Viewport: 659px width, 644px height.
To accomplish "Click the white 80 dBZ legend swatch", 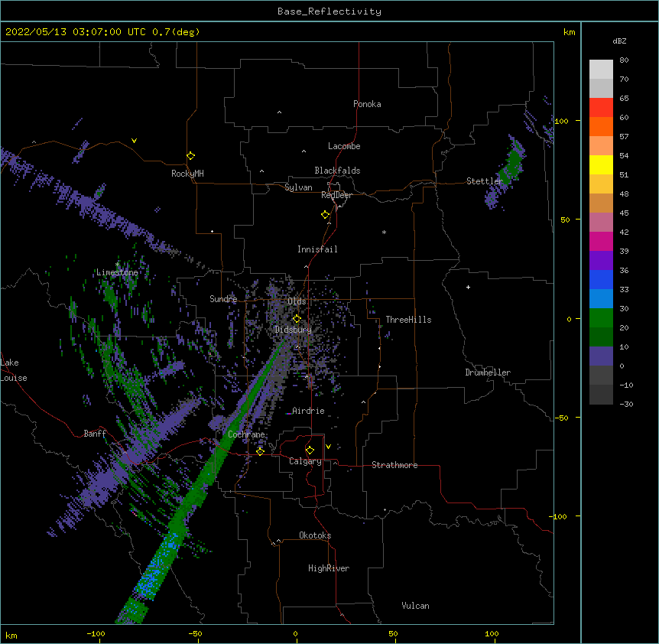I will tap(601, 70).
